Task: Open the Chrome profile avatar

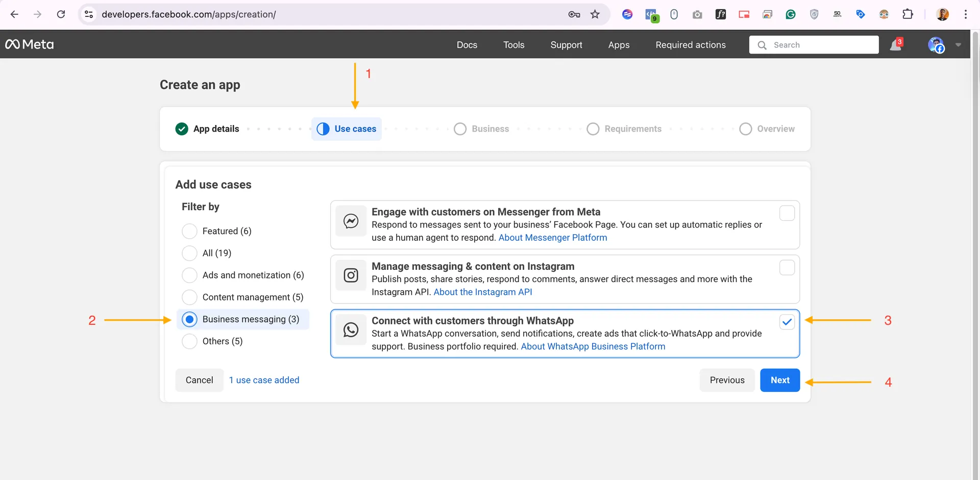Action: click(942, 14)
